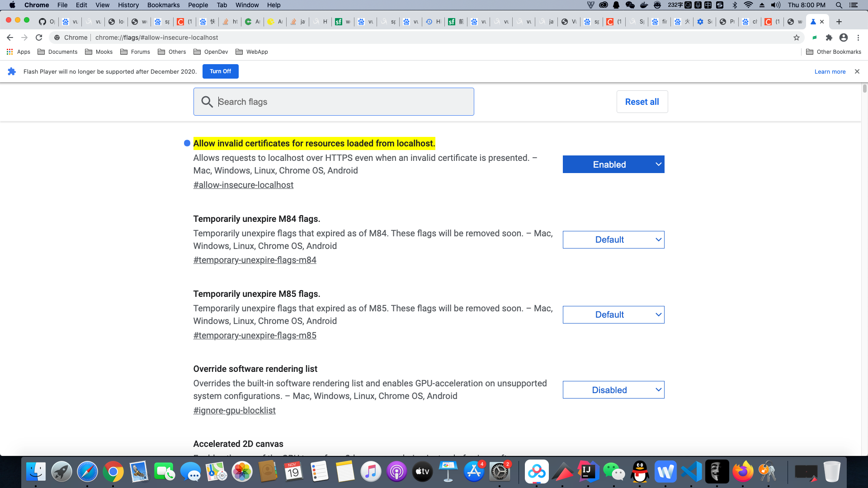
Task: Click Turn Off in the Flash Player banner
Action: coord(220,71)
